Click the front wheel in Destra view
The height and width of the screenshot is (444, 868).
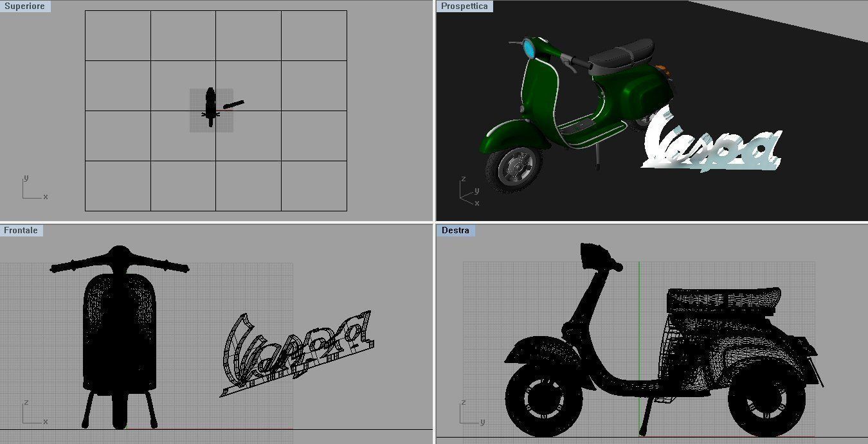(x=544, y=400)
